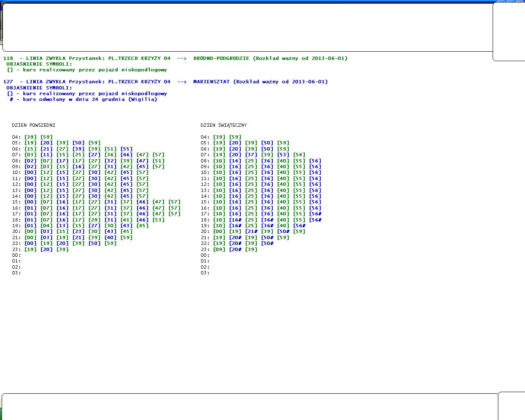Click [09] in holiday 23 hour row
525x420 pixels.
coord(219,249)
